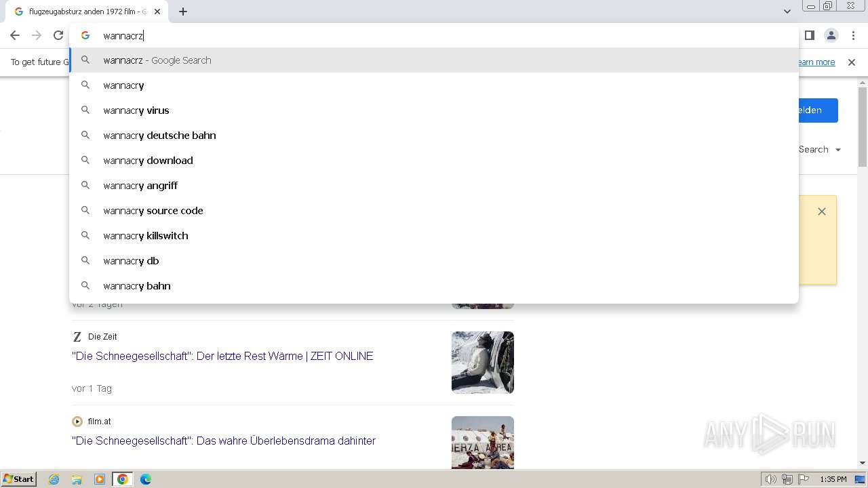Dismiss the info bar with its X
The height and width of the screenshot is (488, 868).
[x=852, y=62]
